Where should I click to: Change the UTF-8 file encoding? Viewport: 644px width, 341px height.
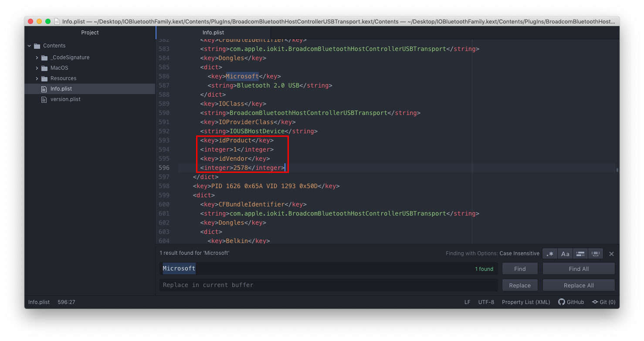pos(486,302)
